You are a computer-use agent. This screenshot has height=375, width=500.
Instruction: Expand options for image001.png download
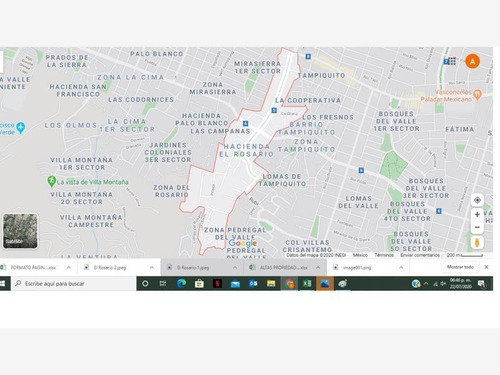pos(401,267)
